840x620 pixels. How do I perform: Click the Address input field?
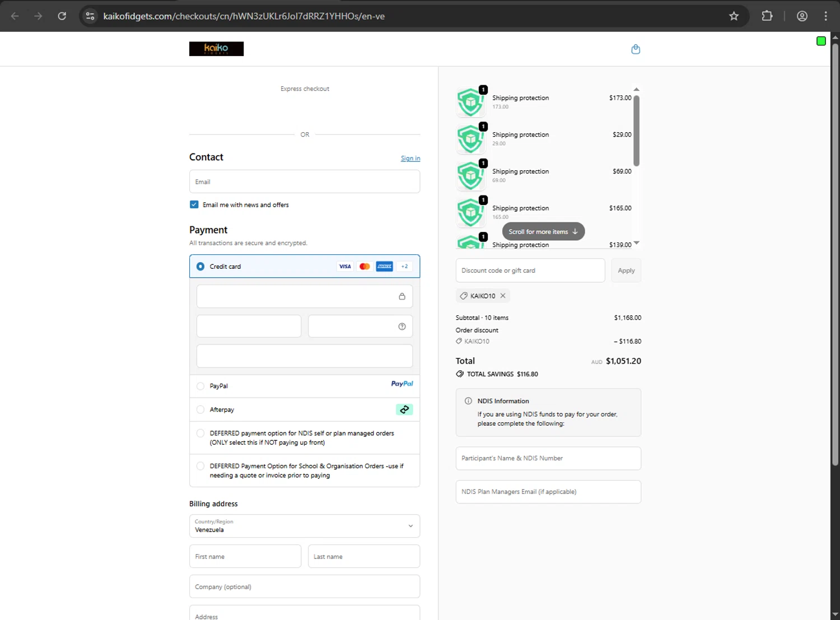pos(305,613)
